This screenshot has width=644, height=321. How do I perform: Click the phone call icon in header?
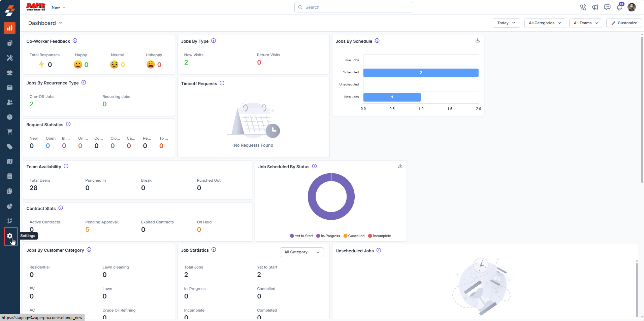coord(583,7)
